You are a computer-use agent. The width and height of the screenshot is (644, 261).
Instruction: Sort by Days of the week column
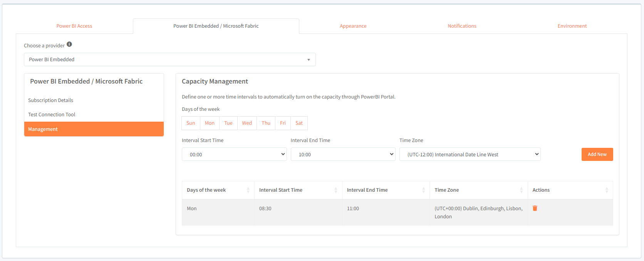pyautogui.click(x=218, y=190)
